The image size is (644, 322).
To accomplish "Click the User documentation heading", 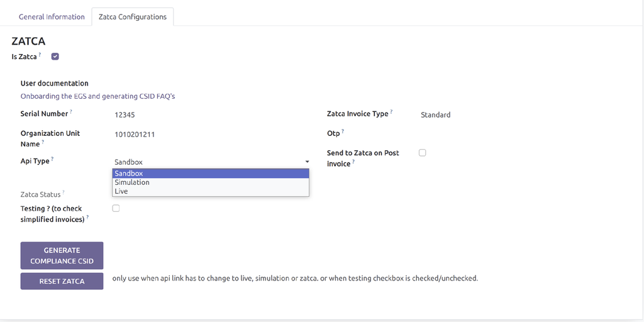I will [54, 84].
